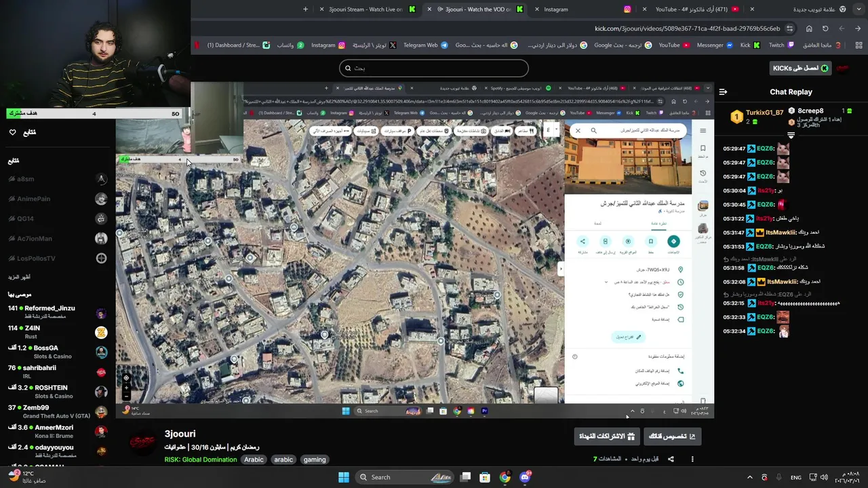Open odayyouyou recommended channel
Image resolution: width=868 pixels, height=488 pixels.
[58, 451]
